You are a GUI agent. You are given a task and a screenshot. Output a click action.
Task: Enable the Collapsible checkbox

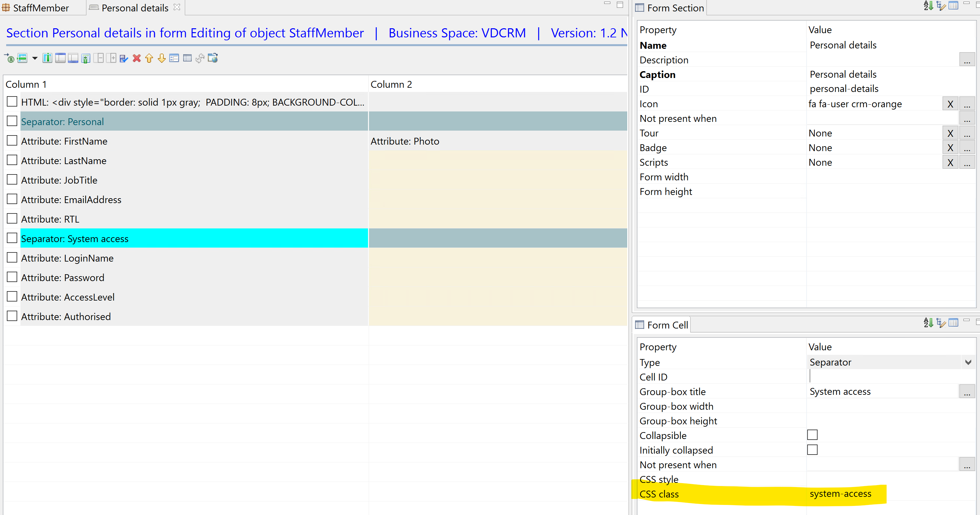[812, 435]
